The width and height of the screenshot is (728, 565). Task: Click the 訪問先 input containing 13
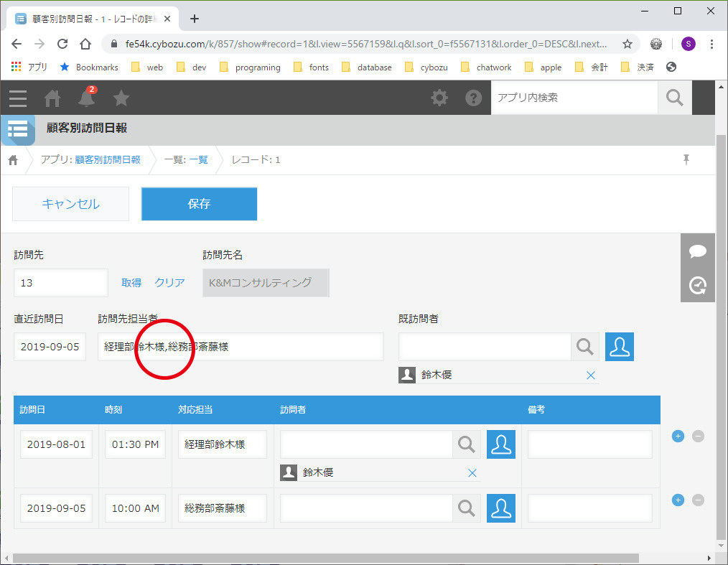coord(61,283)
